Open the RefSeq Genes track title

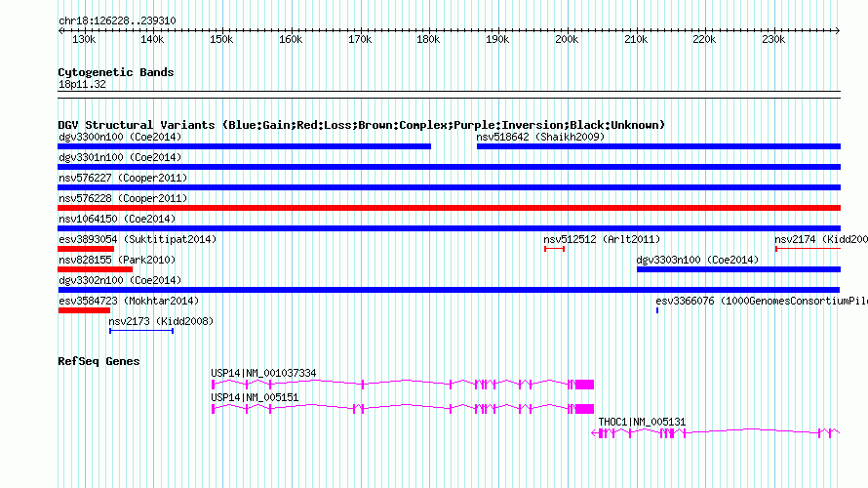point(99,361)
